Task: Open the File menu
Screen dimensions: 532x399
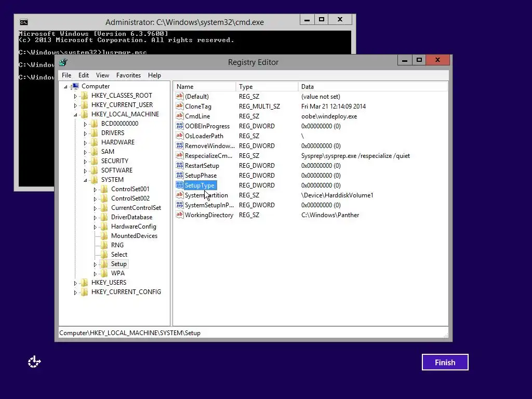Action: click(x=66, y=75)
